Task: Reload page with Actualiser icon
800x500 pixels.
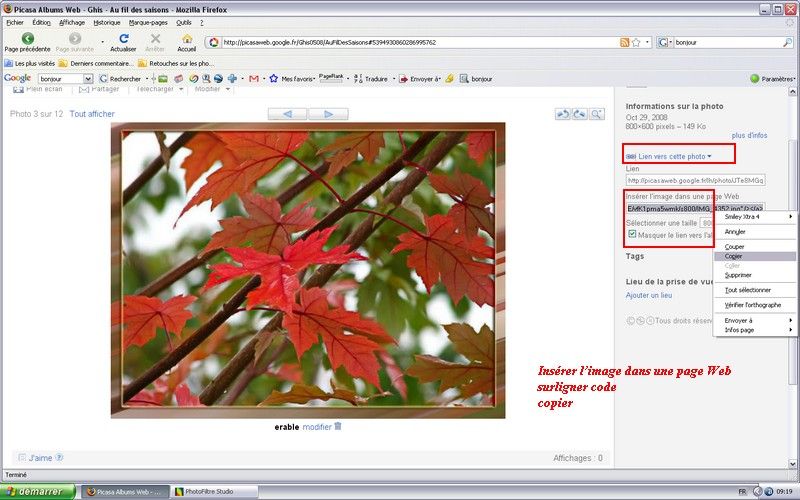Action: [123, 38]
